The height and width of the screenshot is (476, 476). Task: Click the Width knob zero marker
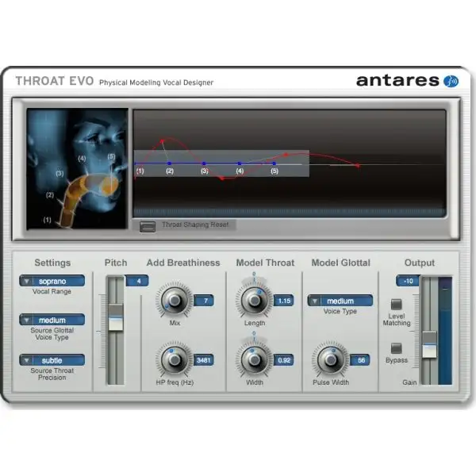254,333
